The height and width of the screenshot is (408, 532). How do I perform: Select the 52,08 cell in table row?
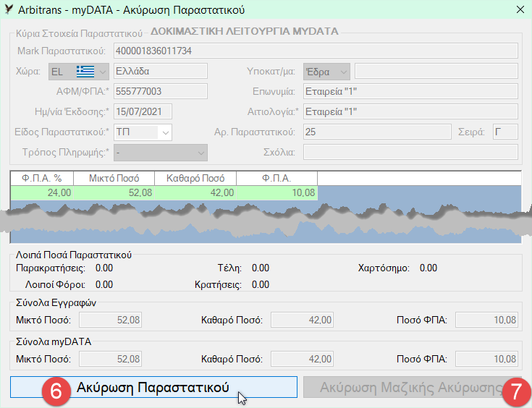[114, 192]
